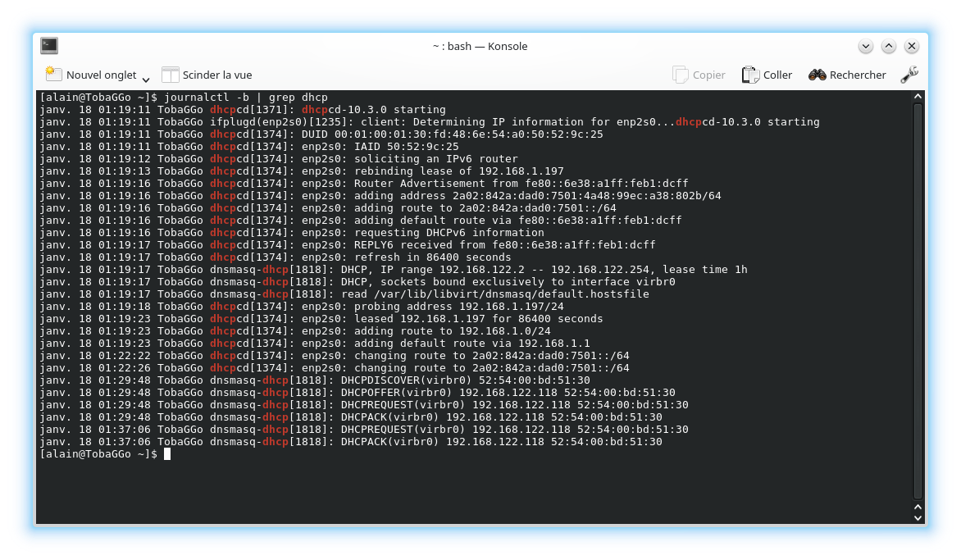
Task: Click the New Tab star icon
Action: [54, 75]
